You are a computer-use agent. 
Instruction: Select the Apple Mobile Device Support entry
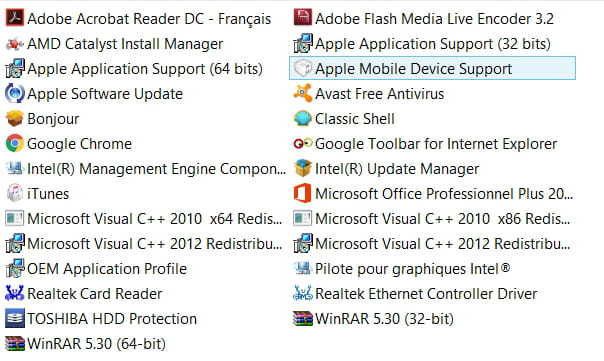(x=432, y=68)
